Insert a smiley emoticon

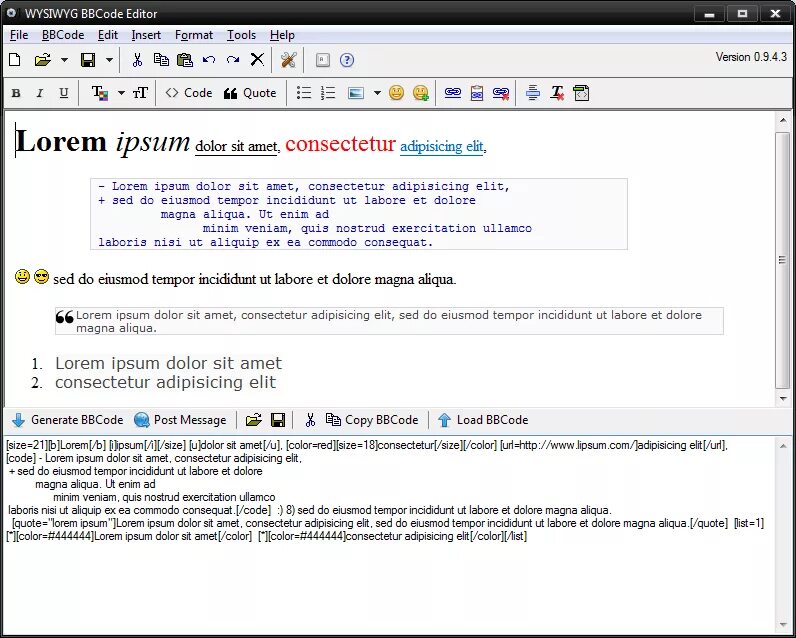(396, 92)
